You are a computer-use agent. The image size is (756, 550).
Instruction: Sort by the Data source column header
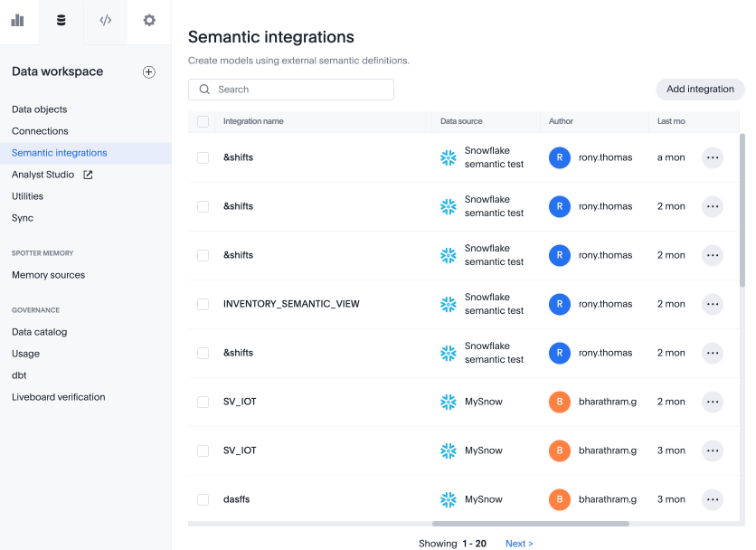[461, 121]
